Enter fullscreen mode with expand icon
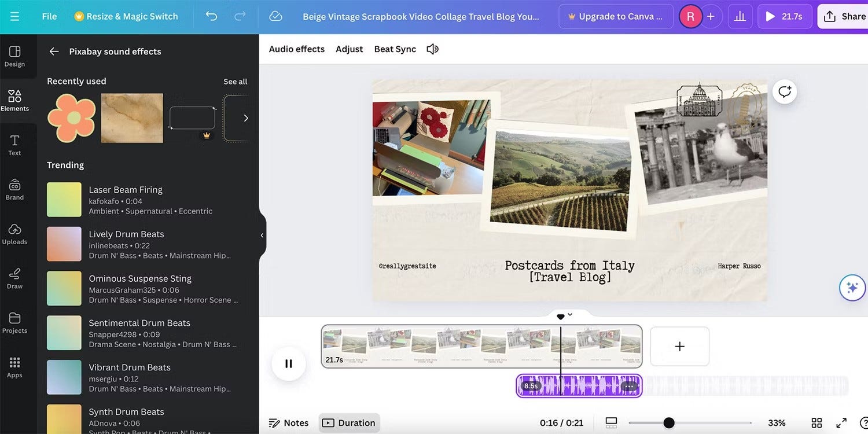This screenshot has width=868, height=434. pyautogui.click(x=841, y=423)
